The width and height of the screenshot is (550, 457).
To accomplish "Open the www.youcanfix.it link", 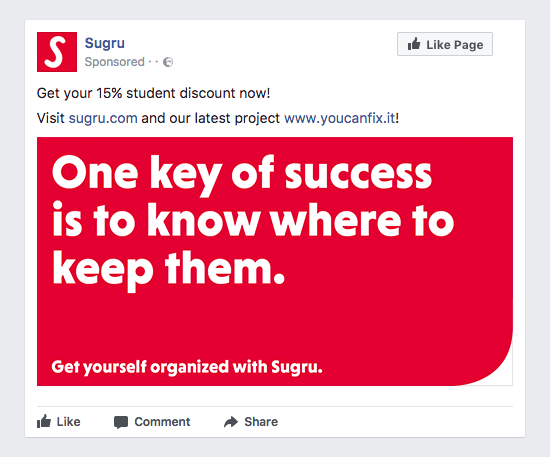I will point(340,119).
